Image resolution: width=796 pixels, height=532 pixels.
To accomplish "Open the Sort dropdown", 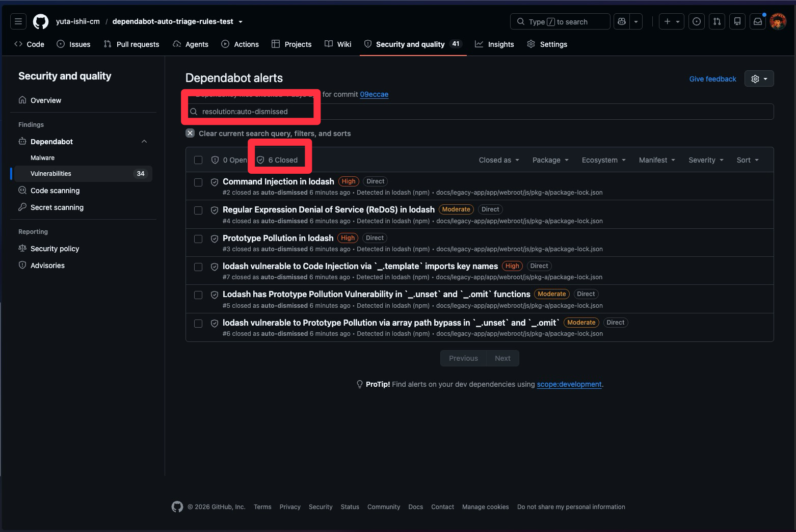I will tap(748, 160).
